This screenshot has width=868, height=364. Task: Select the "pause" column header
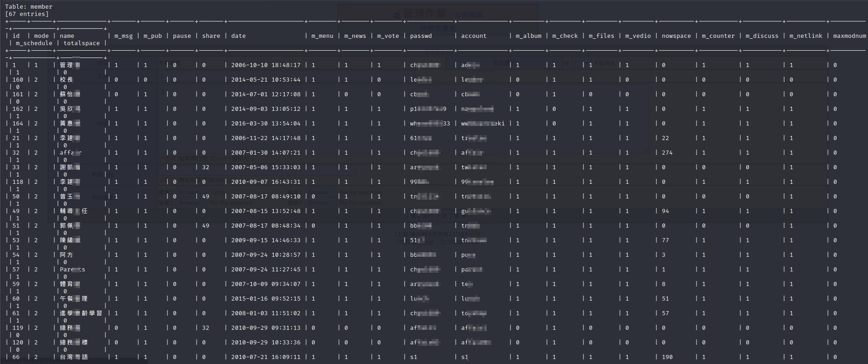tap(182, 36)
